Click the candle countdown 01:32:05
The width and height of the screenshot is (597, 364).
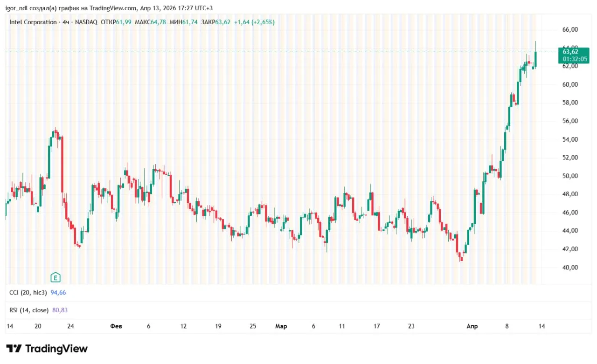[x=574, y=59]
